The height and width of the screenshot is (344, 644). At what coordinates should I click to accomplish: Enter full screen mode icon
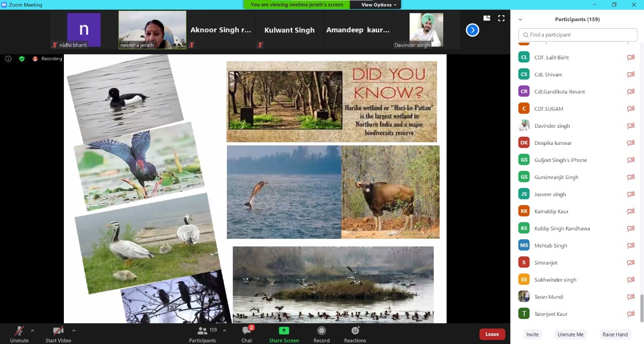tap(501, 18)
